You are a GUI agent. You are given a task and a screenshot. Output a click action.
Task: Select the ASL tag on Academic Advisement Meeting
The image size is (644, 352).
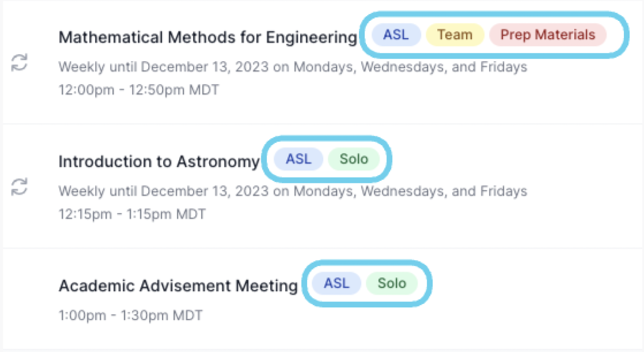point(336,283)
